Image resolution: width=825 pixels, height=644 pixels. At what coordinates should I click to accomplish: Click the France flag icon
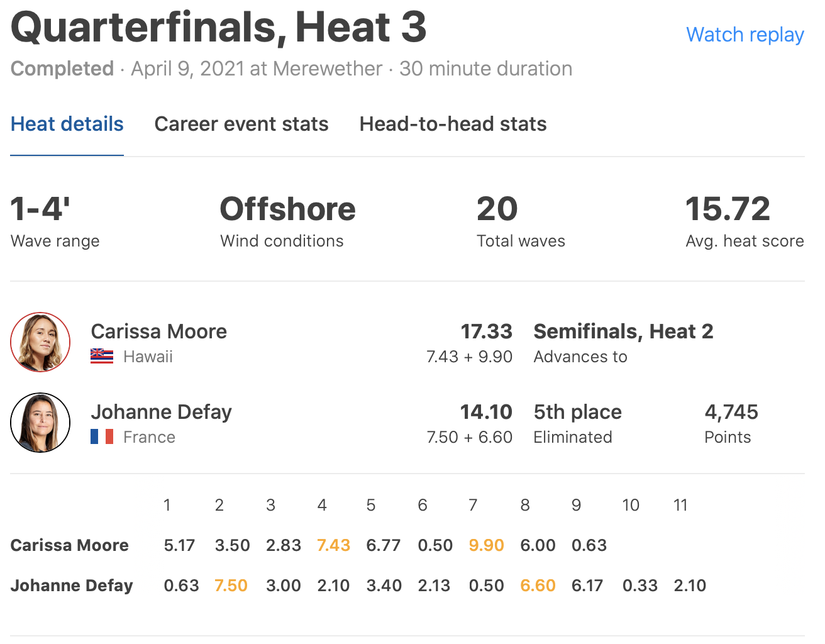102,437
